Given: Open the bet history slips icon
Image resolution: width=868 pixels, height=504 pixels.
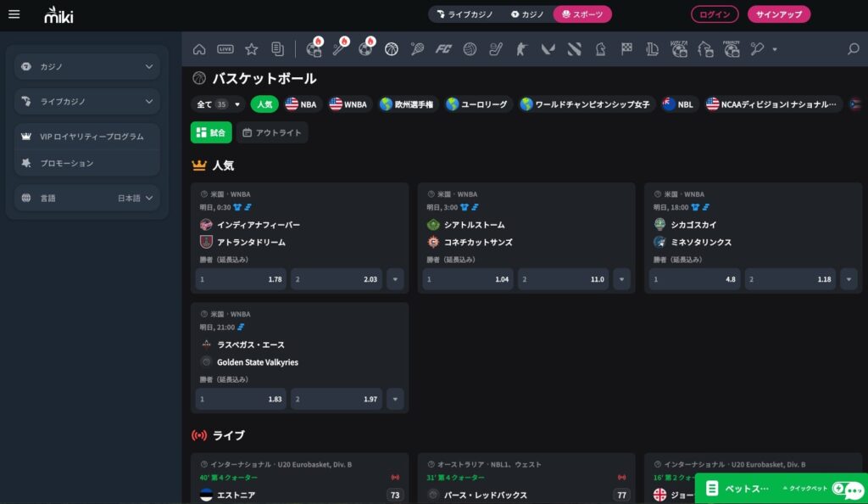Looking at the screenshot, I should (x=277, y=49).
